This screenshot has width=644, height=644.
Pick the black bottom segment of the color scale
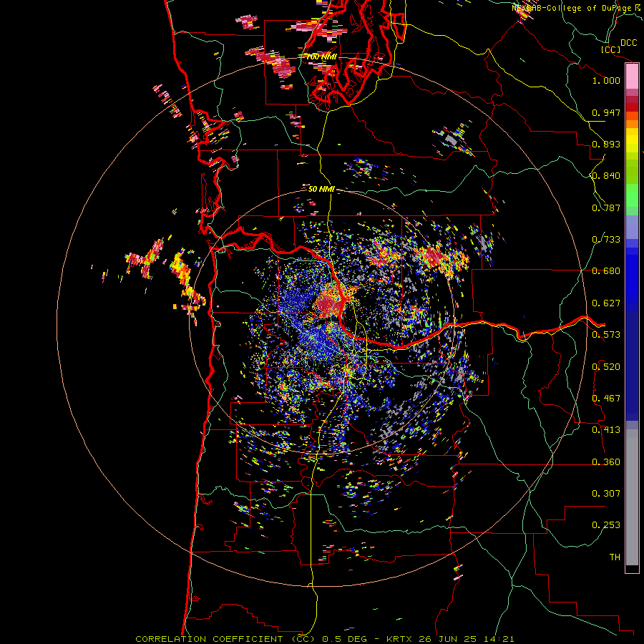point(632,568)
